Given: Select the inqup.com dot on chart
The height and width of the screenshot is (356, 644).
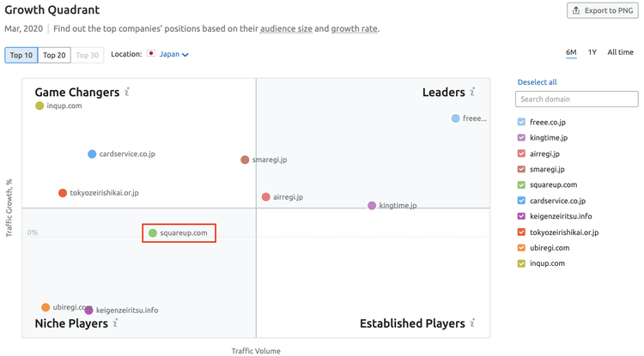Looking at the screenshot, I should pos(39,106).
